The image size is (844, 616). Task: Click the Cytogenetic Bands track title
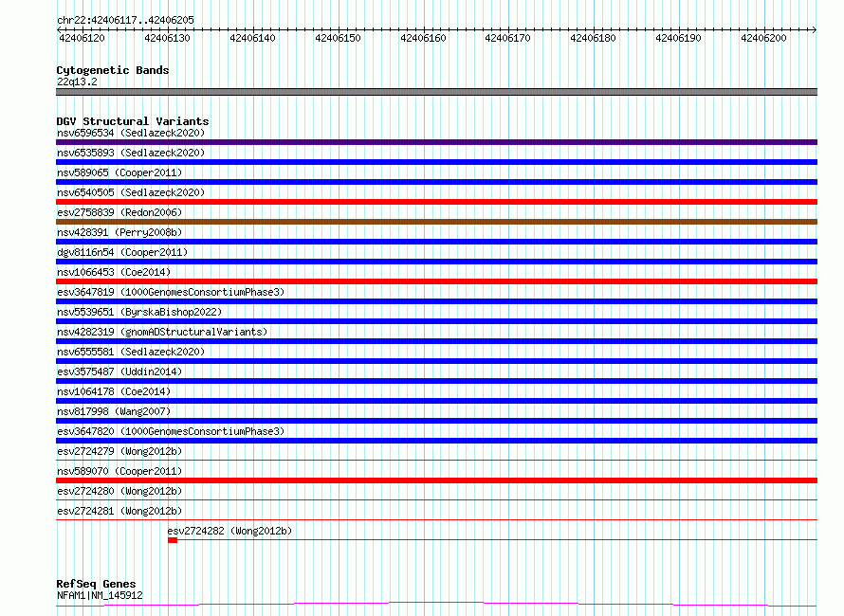click(x=113, y=70)
